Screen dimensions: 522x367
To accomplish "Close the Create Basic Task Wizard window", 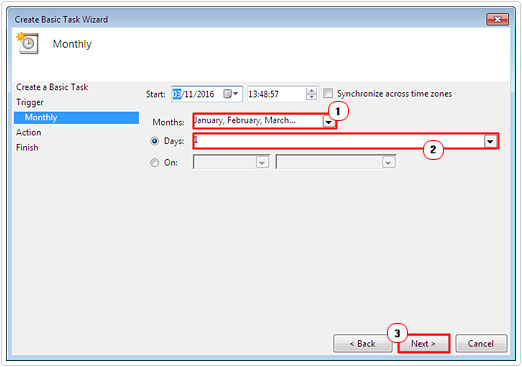I will tap(497, 20).
